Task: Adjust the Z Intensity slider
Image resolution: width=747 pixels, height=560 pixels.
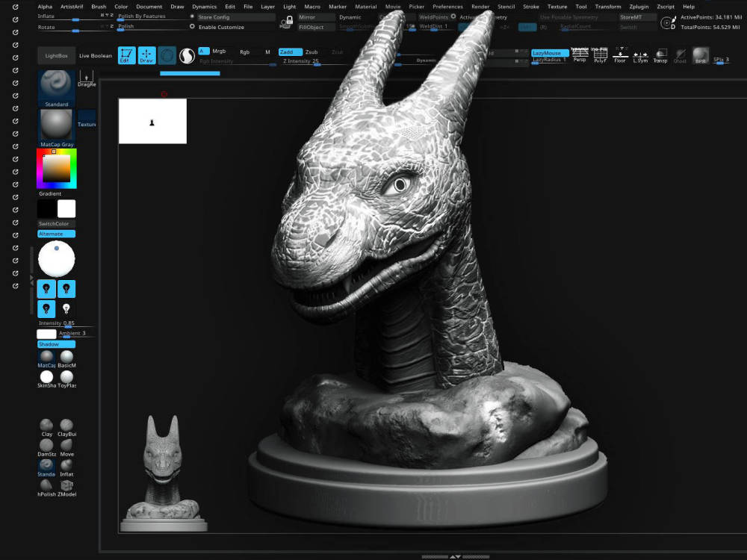Action: (316, 61)
